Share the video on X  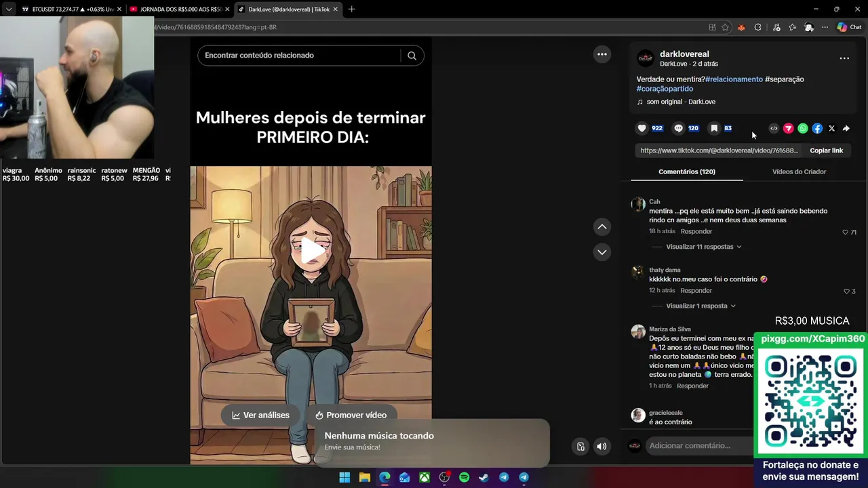point(831,128)
